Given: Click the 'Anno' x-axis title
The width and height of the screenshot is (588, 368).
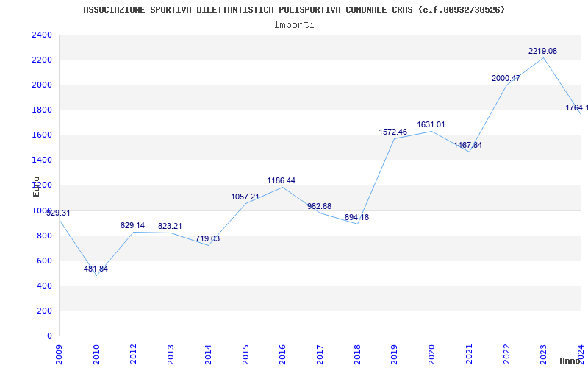Looking at the screenshot, I should click(570, 361).
